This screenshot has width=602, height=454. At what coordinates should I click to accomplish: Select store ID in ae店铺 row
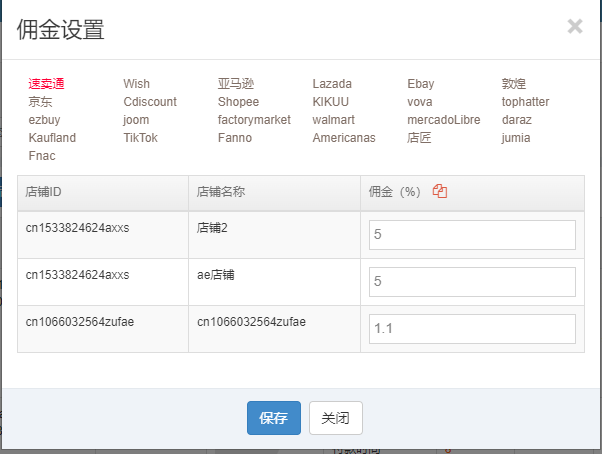coord(78,275)
